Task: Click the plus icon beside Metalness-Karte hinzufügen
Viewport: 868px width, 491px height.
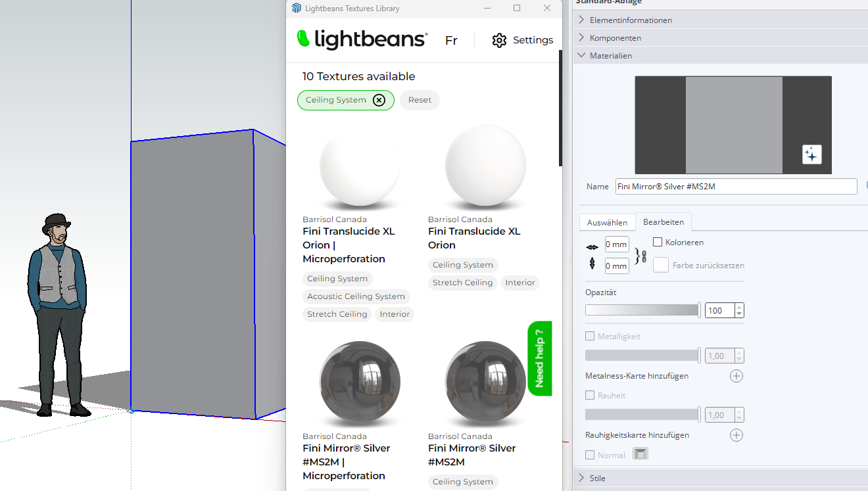Action: pyautogui.click(x=736, y=376)
